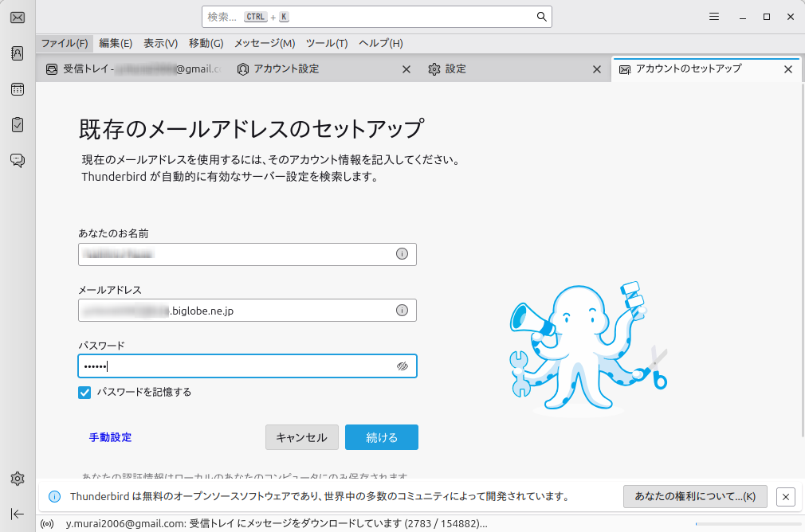
Task: Open the ツール(T) menu
Action: pyautogui.click(x=327, y=43)
